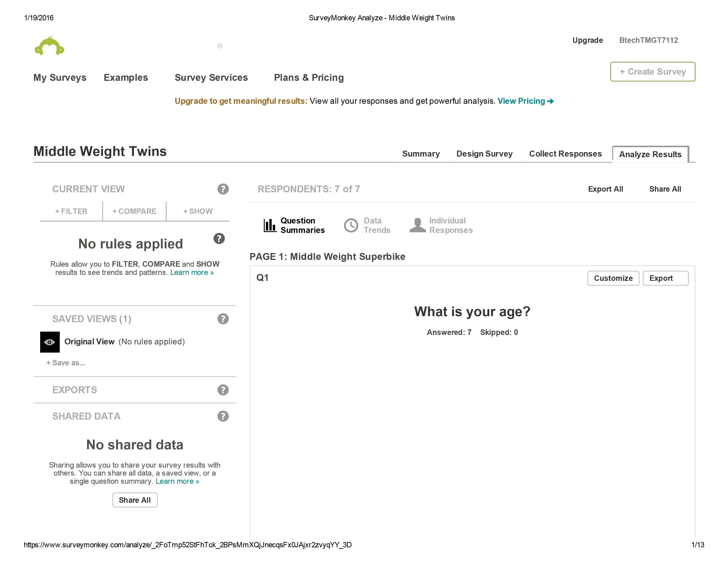Screen dimensions: 728x563
Task: Click the No rules applied help icon
Action: pyautogui.click(x=219, y=238)
